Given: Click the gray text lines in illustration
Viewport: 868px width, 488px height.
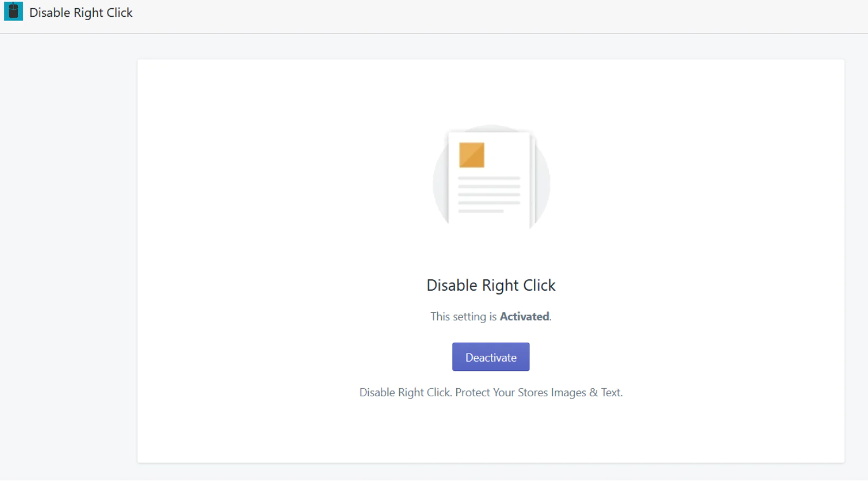Looking at the screenshot, I should [489, 194].
